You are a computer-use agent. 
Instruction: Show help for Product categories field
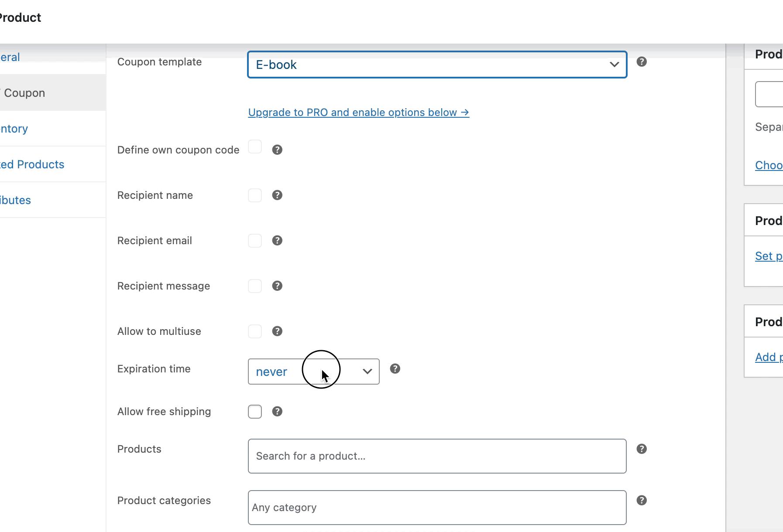[642, 500]
